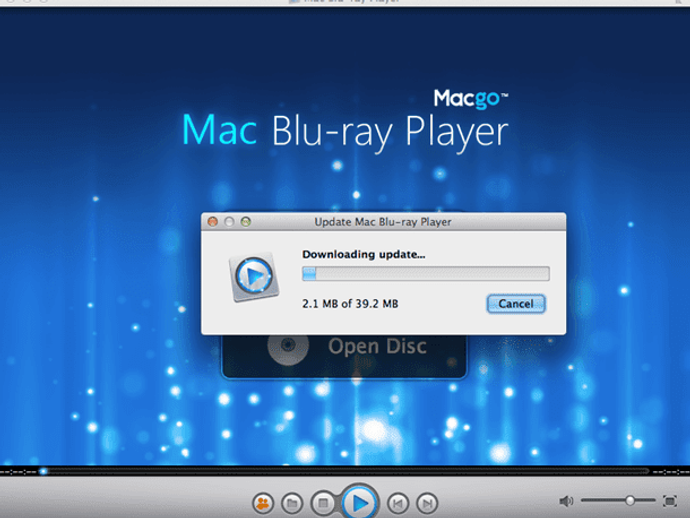Screen dimensions: 690x518
Task: Click the download progress bar
Action: click(x=426, y=273)
